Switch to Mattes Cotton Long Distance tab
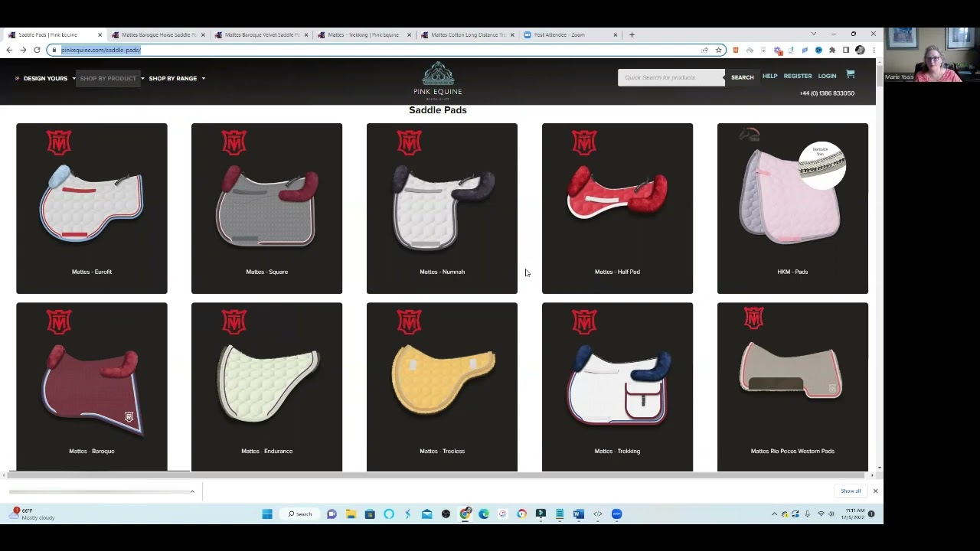 tap(468, 34)
